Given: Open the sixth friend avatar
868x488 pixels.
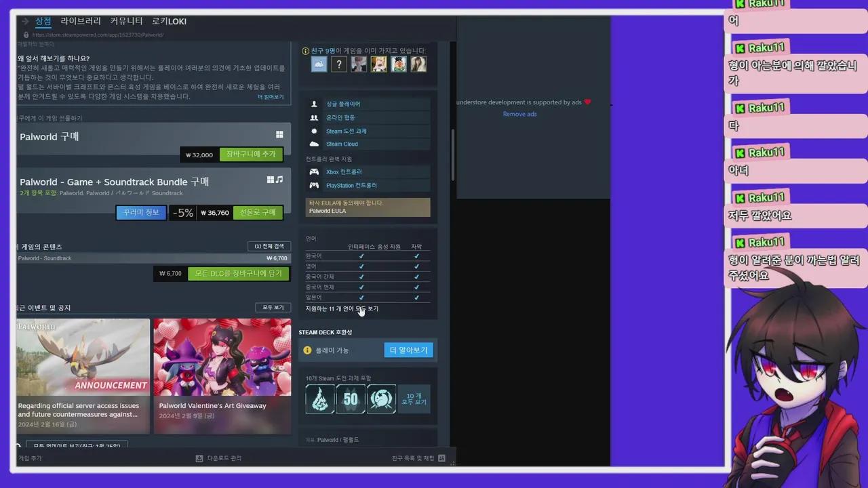Looking at the screenshot, I should click(418, 64).
